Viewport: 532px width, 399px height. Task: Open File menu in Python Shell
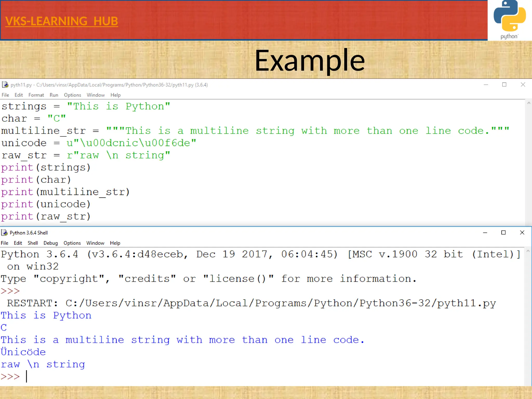tap(5, 243)
